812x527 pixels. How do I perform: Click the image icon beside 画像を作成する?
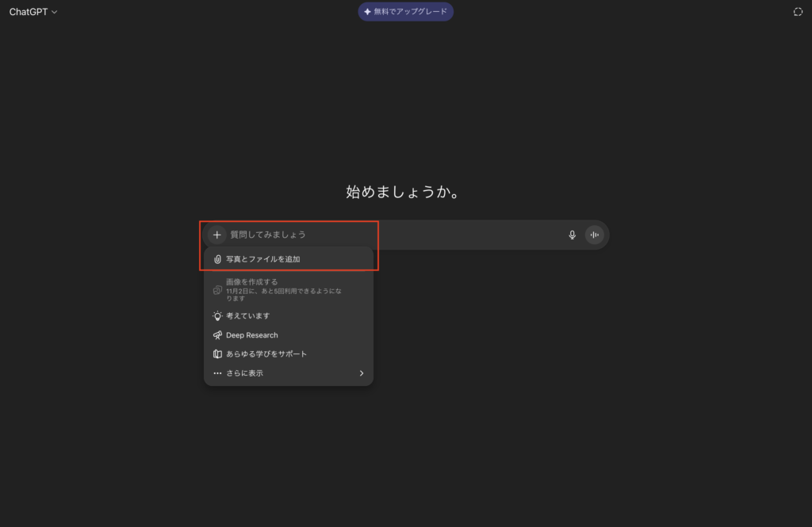pyautogui.click(x=217, y=292)
